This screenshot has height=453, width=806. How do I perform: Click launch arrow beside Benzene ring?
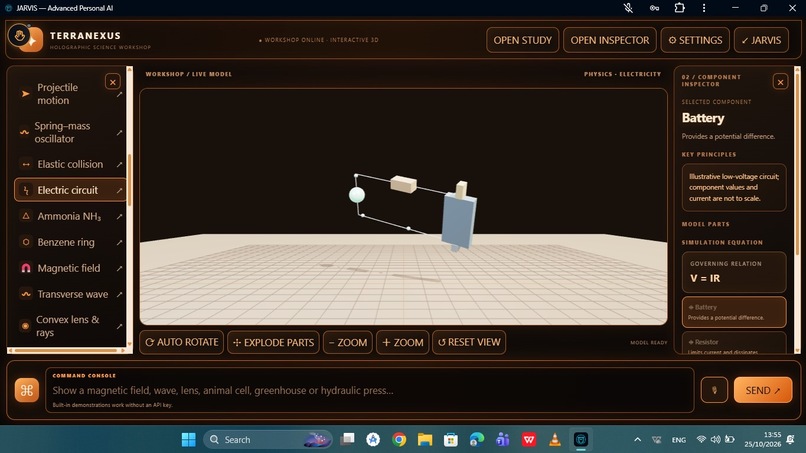coord(119,242)
